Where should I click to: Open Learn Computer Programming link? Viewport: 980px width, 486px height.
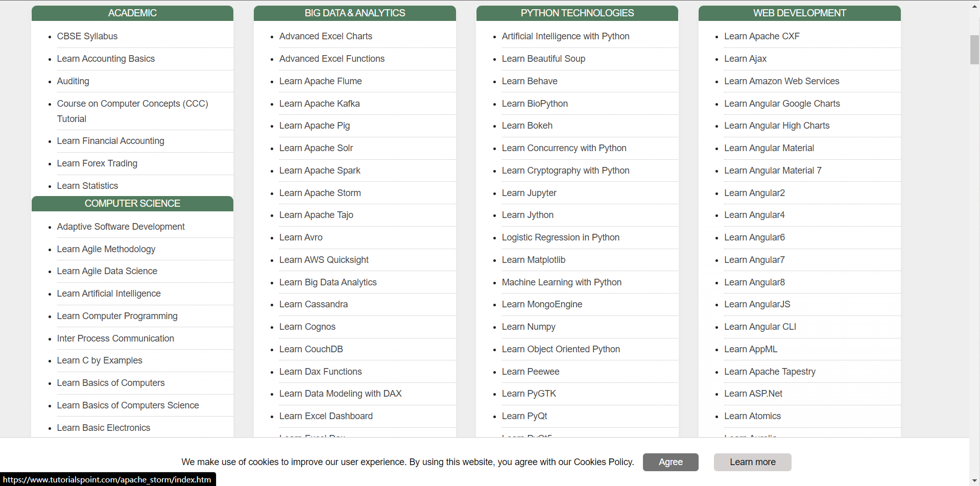pyautogui.click(x=117, y=316)
